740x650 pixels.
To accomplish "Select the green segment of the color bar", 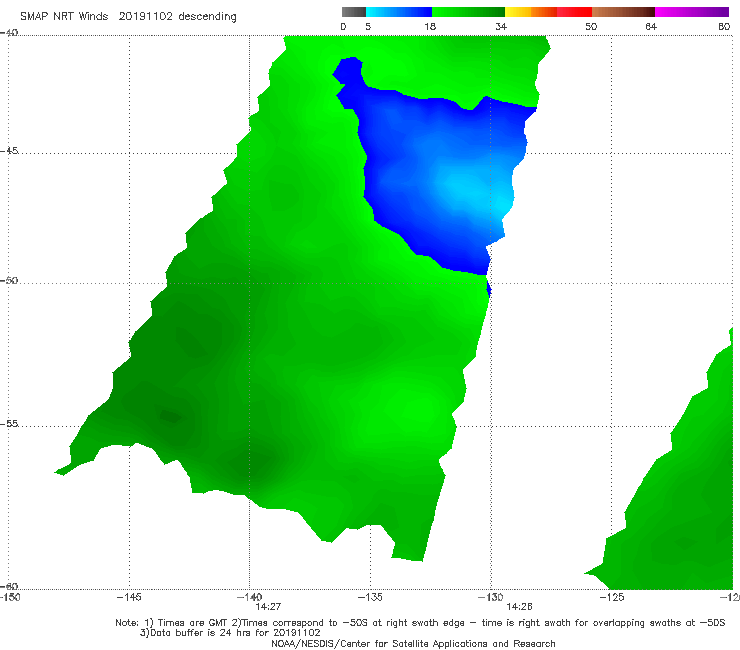I will (x=468, y=12).
